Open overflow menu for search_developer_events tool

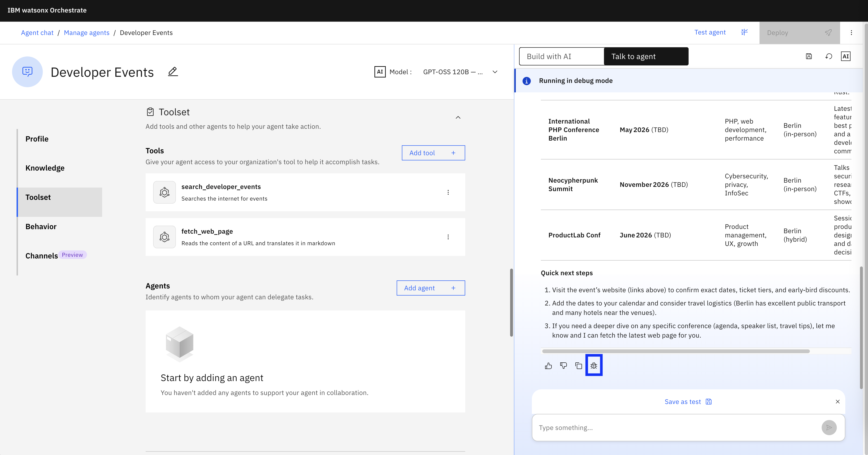coord(448,192)
